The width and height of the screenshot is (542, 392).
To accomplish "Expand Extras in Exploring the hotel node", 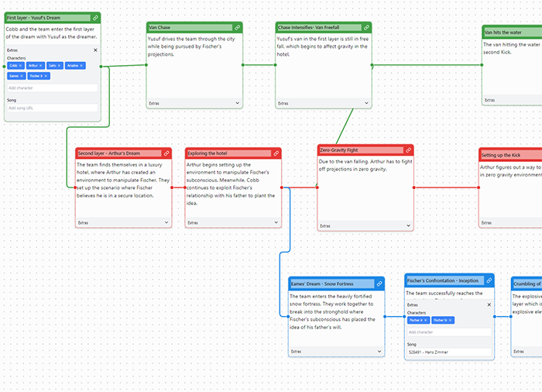I will coord(276,222).
